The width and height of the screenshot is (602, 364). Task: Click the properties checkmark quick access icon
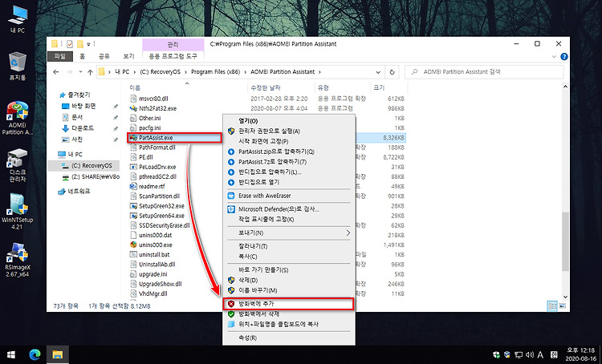tap(70, 44)
